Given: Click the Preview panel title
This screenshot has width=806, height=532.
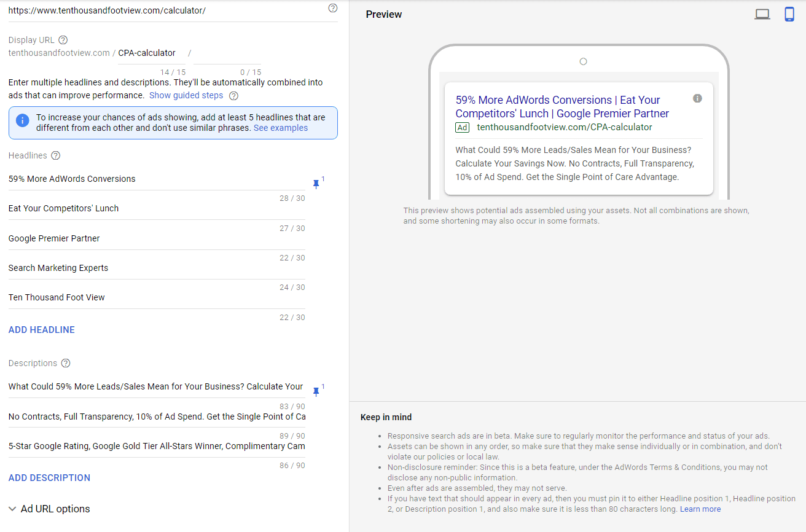Looking at the screenshot, I should 384,14.
